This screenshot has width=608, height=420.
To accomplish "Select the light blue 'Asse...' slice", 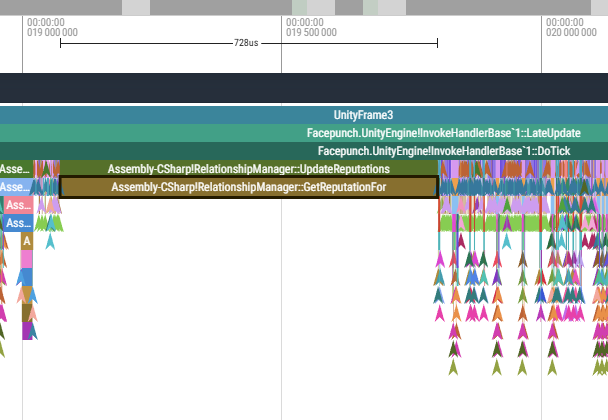I will [x=16, y=187].
